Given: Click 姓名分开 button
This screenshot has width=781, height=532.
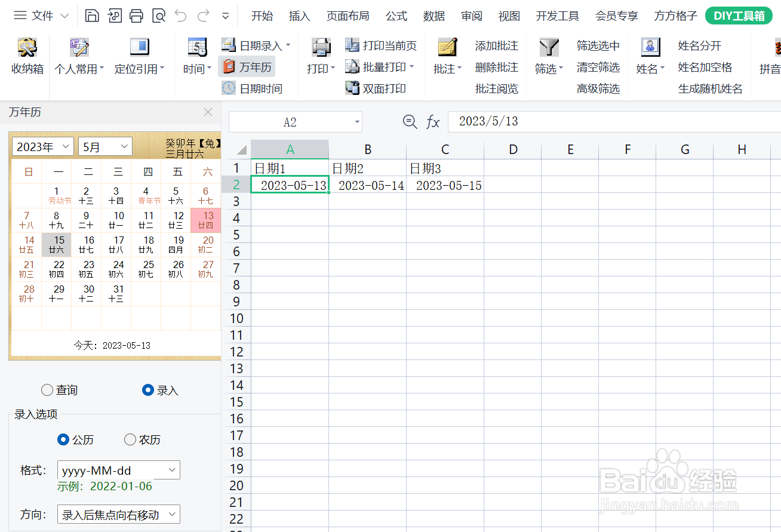Looking at the screenshot, I should pyautogui.click(x=700, y=45).
